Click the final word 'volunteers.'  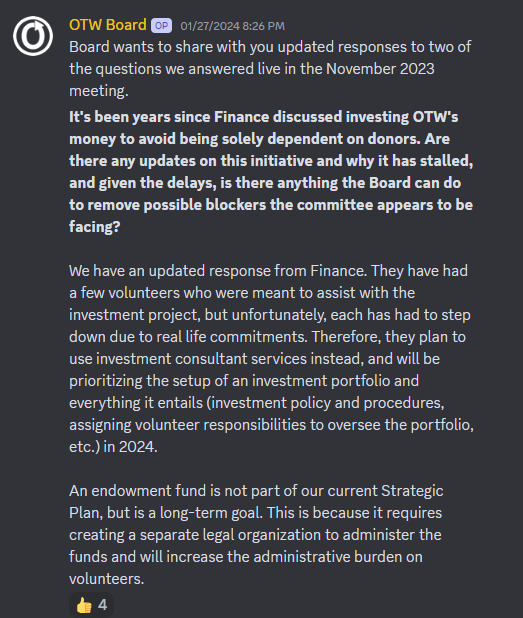pyautogui.click(x=106, y=579)
